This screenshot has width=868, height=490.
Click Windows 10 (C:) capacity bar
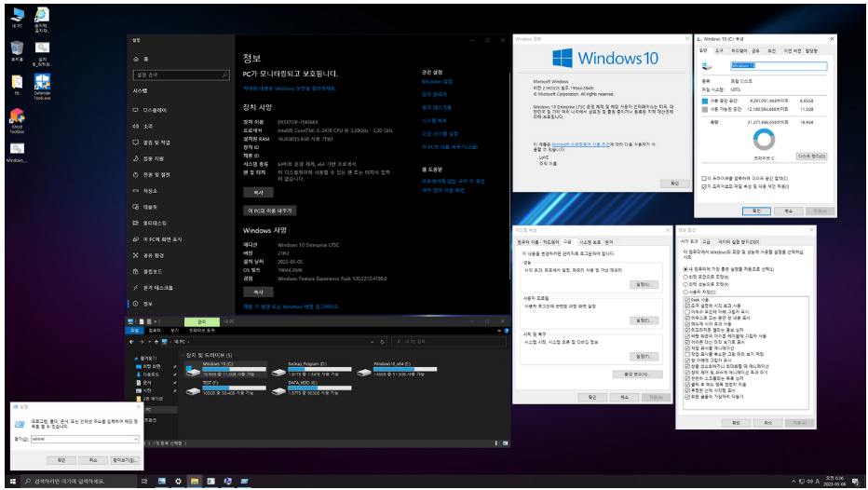[234, 369]
